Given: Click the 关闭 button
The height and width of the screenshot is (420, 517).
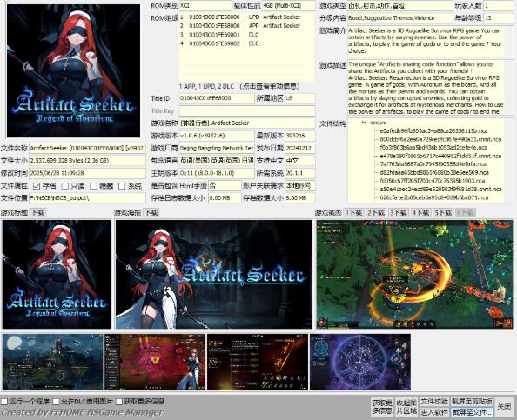Looking at the screenshot, I should point(504,407).
